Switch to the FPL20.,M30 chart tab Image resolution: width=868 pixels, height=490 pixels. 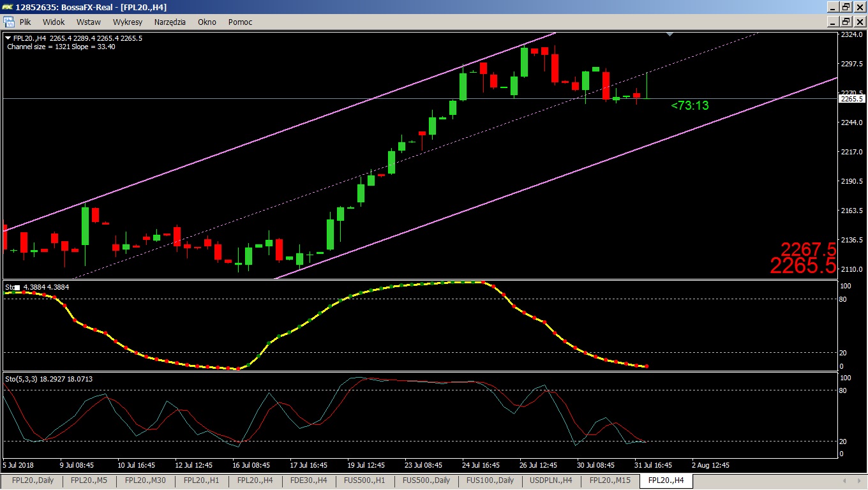click(x=146, y=480)
